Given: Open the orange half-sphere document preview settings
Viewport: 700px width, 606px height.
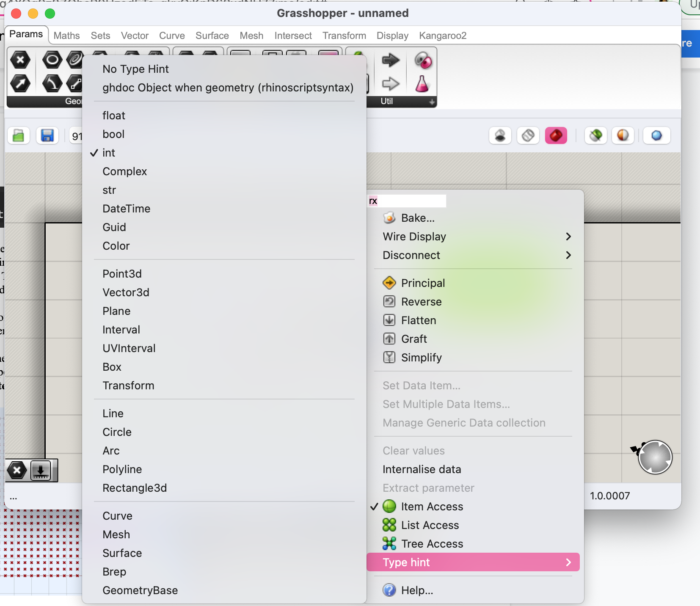Looking at the screenshot, I should 623,136.
